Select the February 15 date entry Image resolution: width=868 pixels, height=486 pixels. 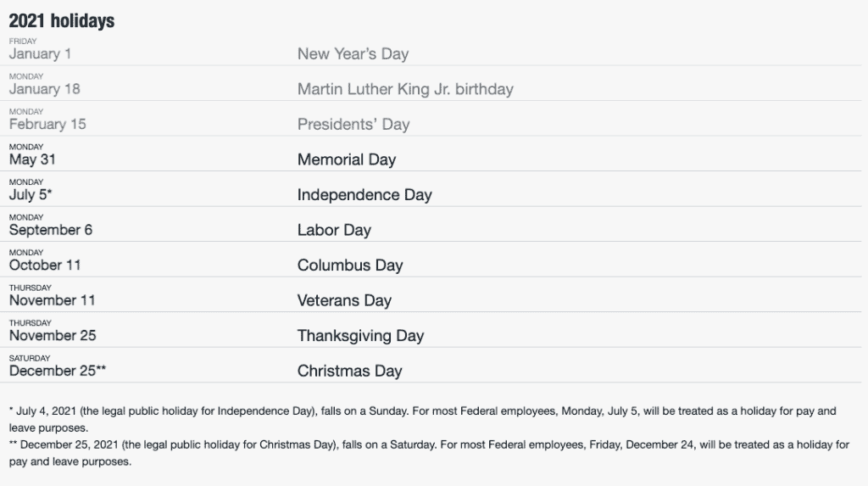(47, 124)
